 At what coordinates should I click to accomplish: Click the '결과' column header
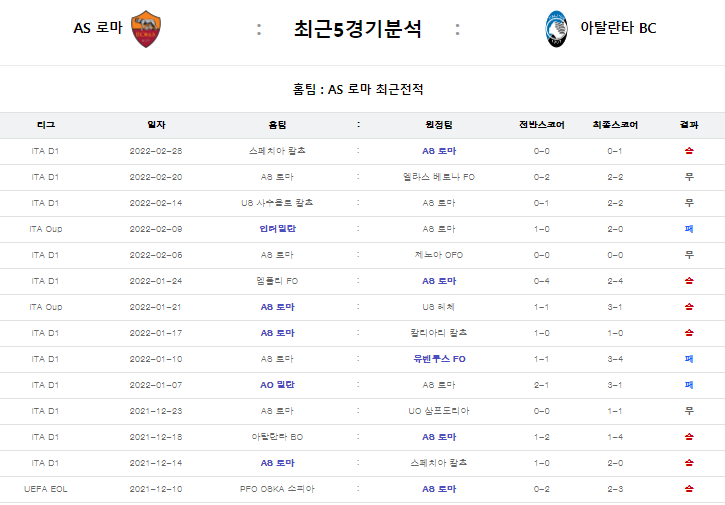689,125
